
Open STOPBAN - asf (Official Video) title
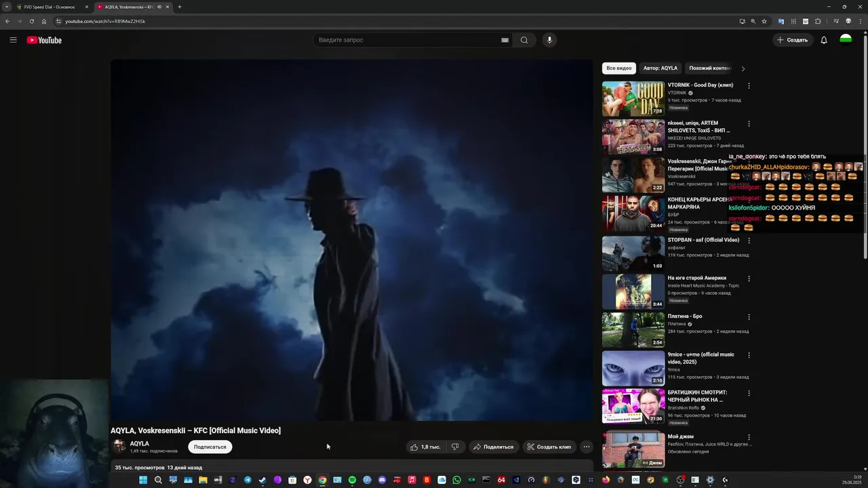(x=703, y=240)
